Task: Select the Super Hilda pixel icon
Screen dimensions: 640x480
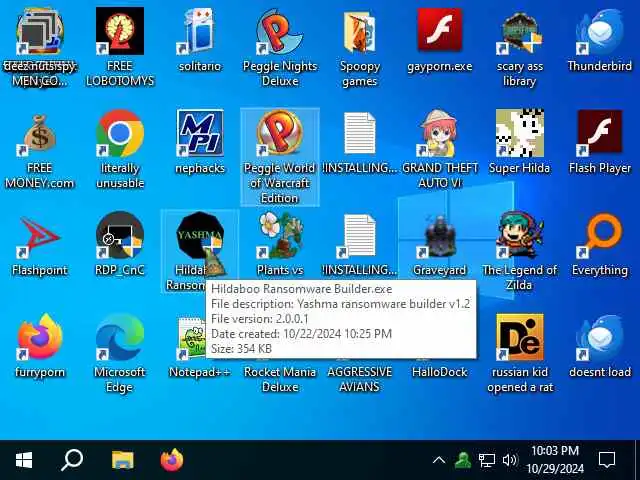Action: pos(519,133)
